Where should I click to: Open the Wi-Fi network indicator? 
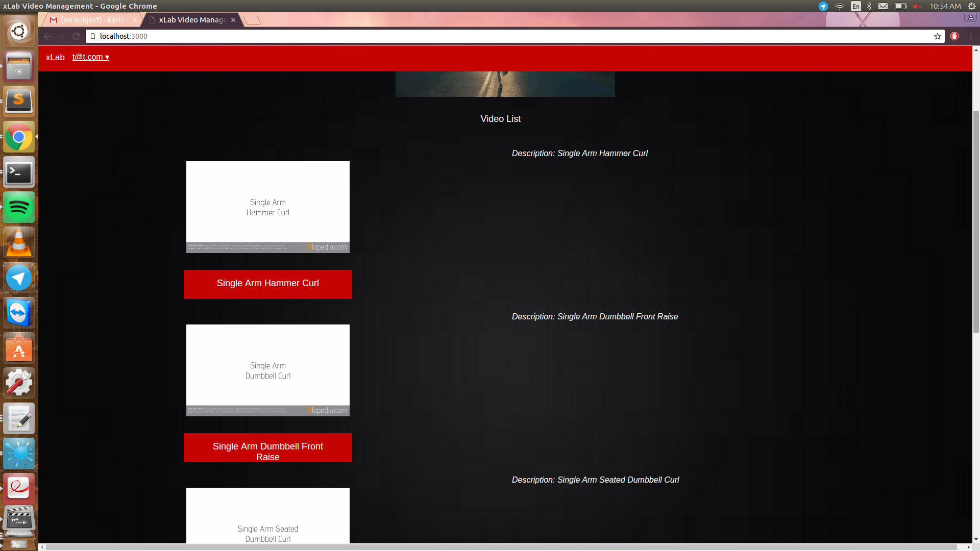coord(839,6)
